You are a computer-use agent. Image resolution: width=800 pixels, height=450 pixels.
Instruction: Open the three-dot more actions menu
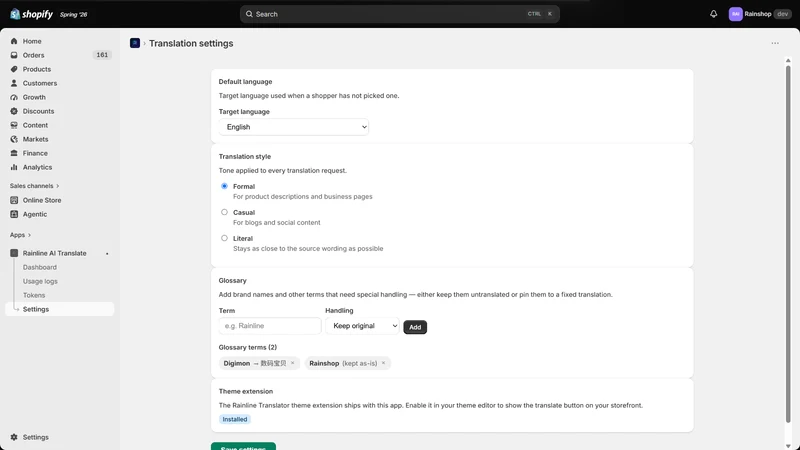(x=775, y=43)
